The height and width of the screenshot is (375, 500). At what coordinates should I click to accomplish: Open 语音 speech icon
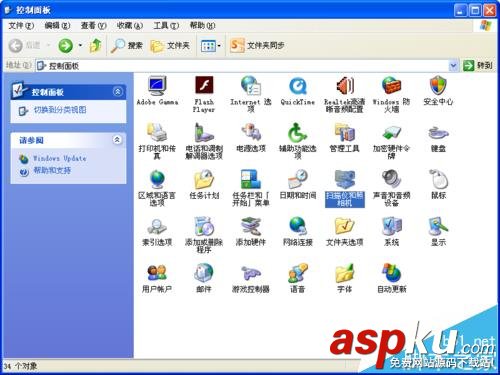pyautogui.click(x=298, y=273)
